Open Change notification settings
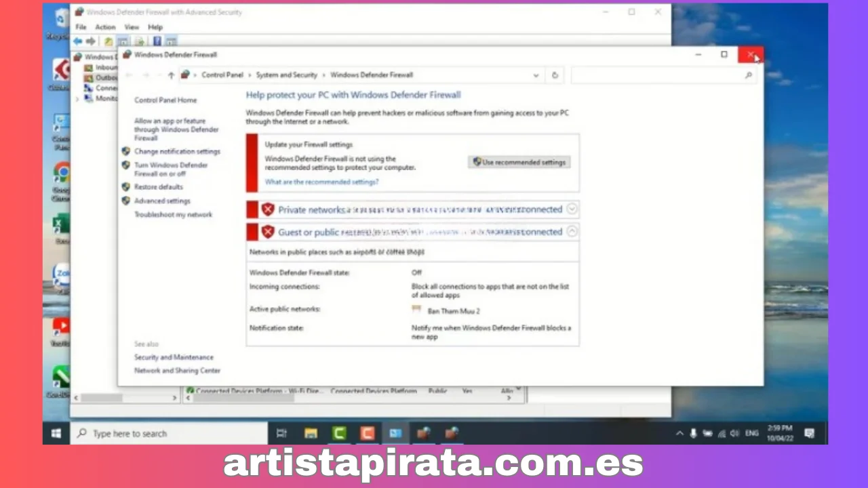This screenshot has height=488, width=868. [x=177, y=152]
